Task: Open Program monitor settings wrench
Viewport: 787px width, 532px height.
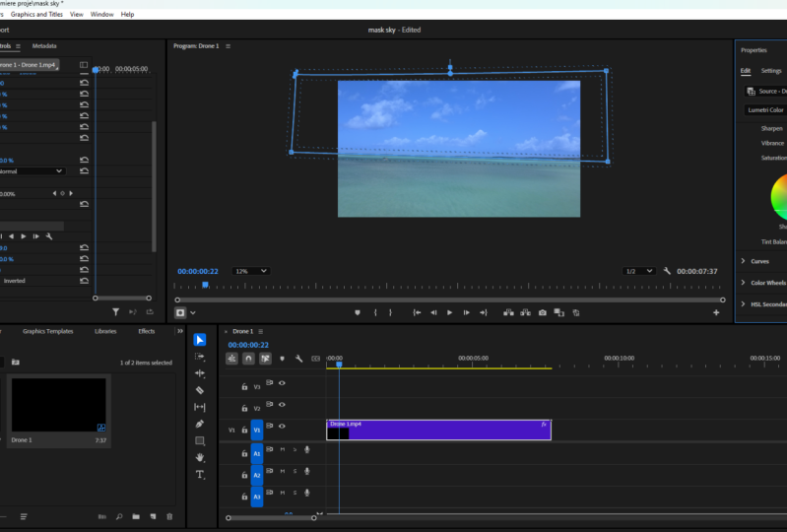Action: 667,271
